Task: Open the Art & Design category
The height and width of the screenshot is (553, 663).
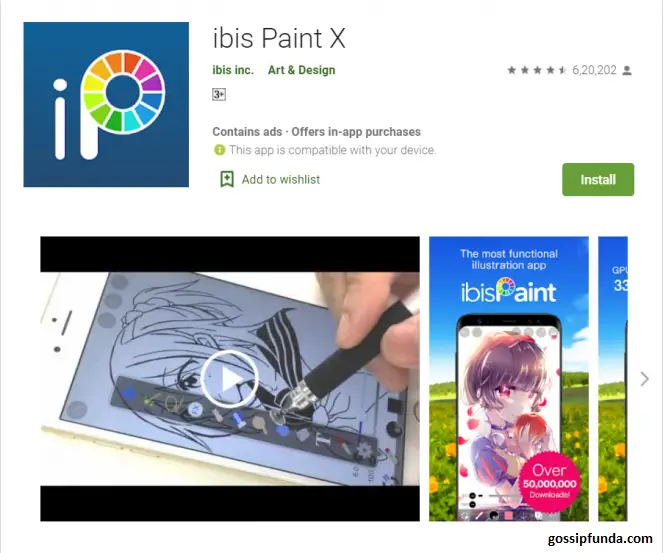Action: 301,70
